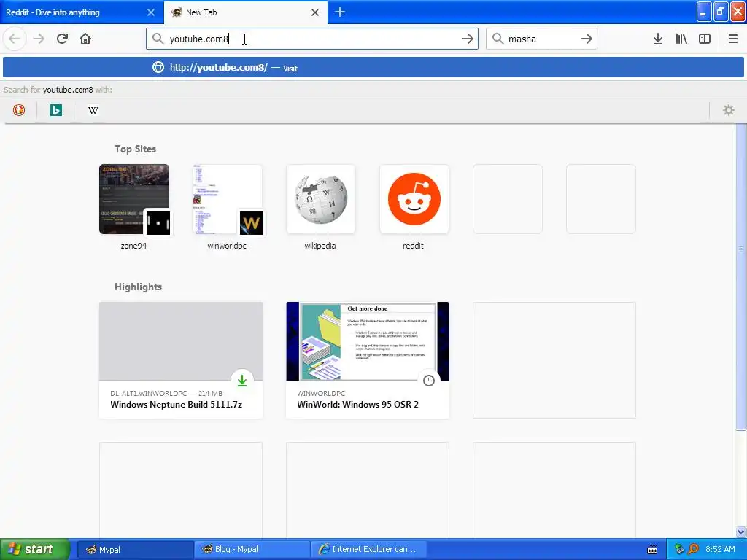Open the Downloads toolbar icon

(x=658, y=39)
